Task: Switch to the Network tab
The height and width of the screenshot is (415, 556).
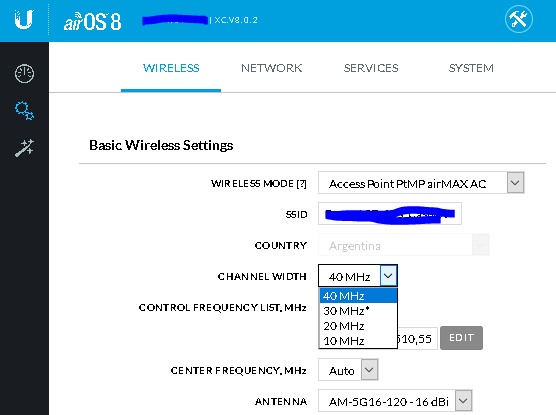Action: pyautogui.click(x=271, y=68)
